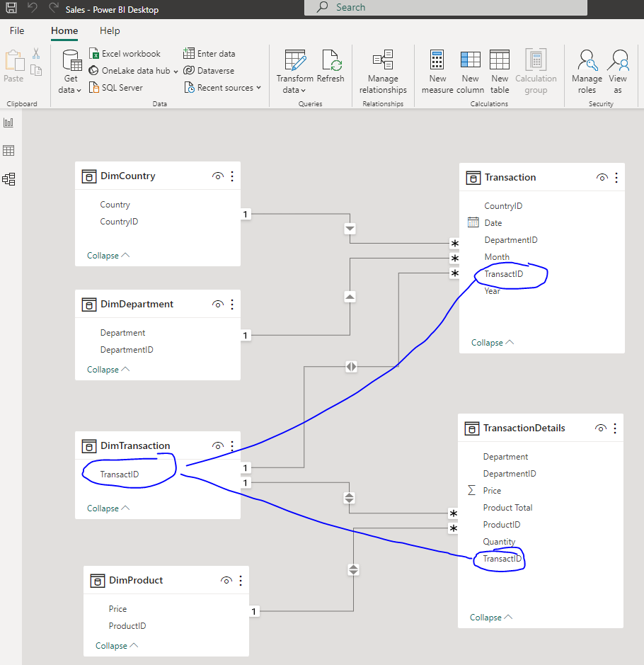This screenshot has width=644, height=665.
Task: Select Product Total field in TransactionDetails
Action: coord(507,508)
